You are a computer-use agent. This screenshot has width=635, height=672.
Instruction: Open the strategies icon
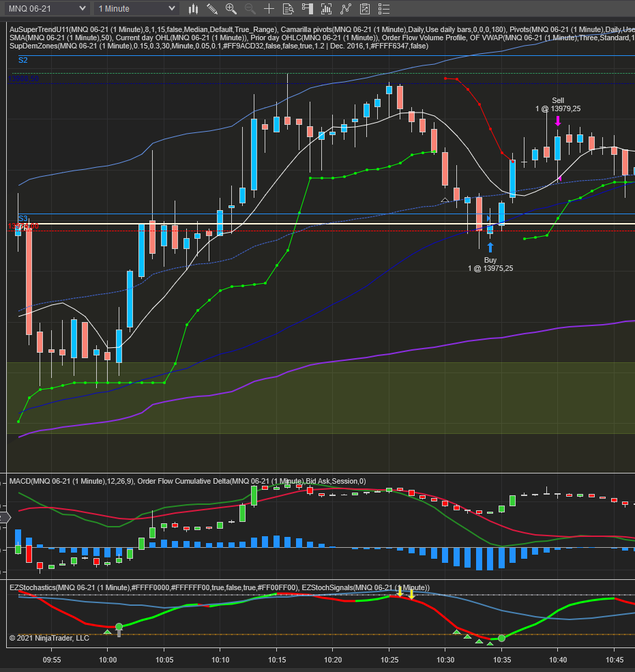(x=365, y=9)
